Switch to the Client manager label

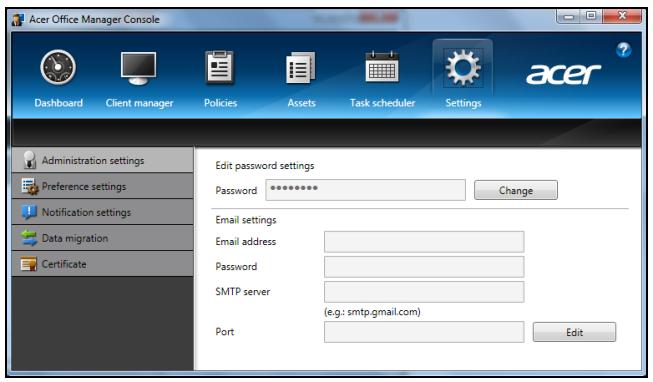(x=139, y=103)
